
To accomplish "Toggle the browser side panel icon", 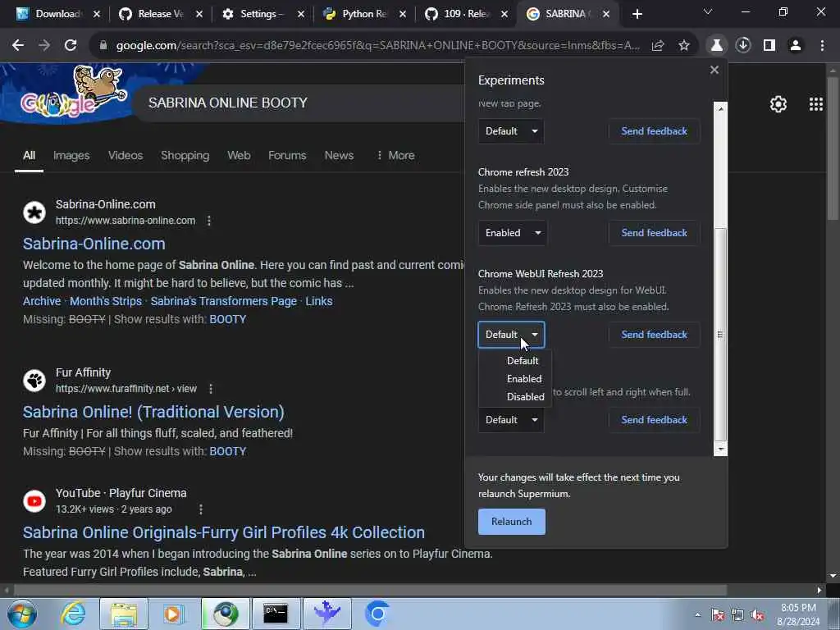I will [769, 46].
